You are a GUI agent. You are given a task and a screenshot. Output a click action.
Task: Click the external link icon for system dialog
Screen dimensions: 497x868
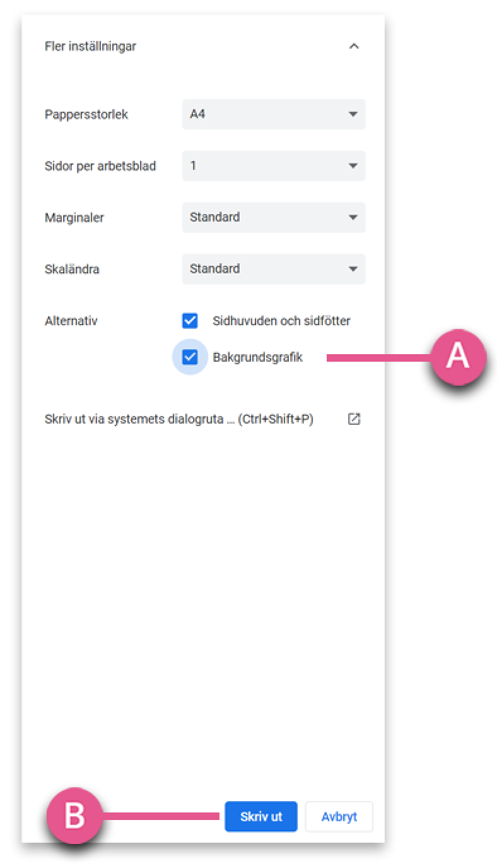pyautogui.click(x=354, y=419)
